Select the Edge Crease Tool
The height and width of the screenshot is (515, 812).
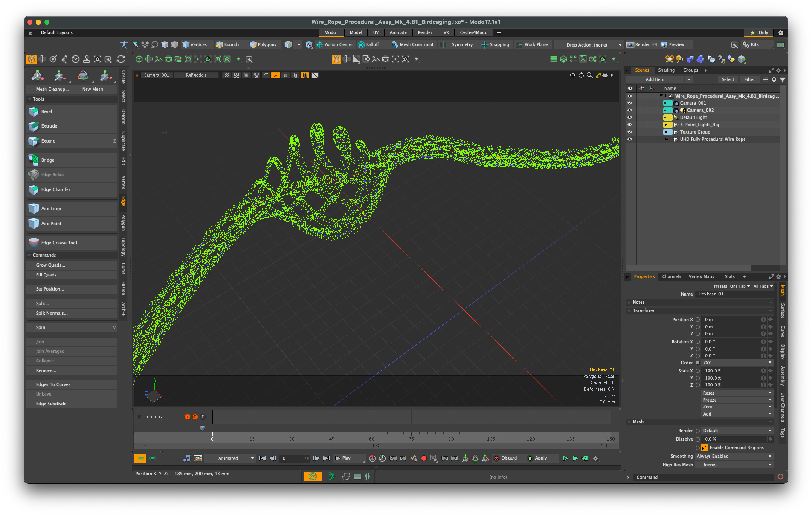(x=72, y=243)
